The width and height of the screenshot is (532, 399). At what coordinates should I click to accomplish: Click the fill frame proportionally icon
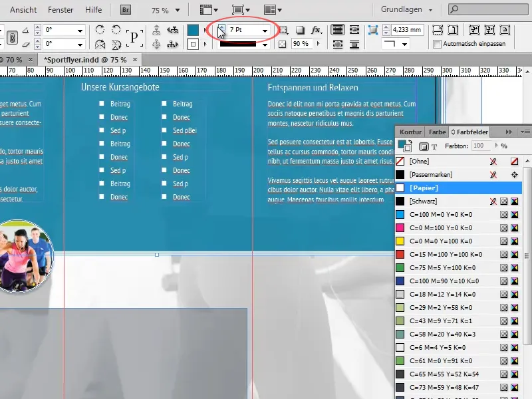(438, 30)
